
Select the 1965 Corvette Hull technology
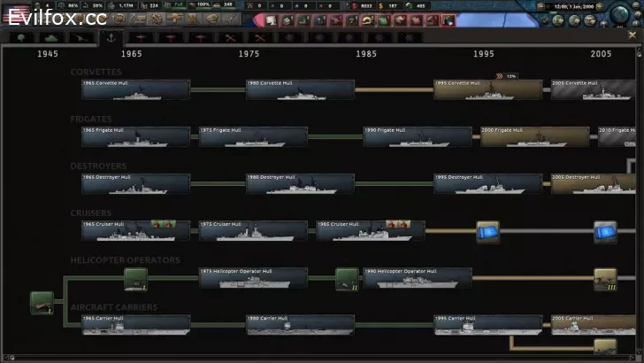coord(135,89)
